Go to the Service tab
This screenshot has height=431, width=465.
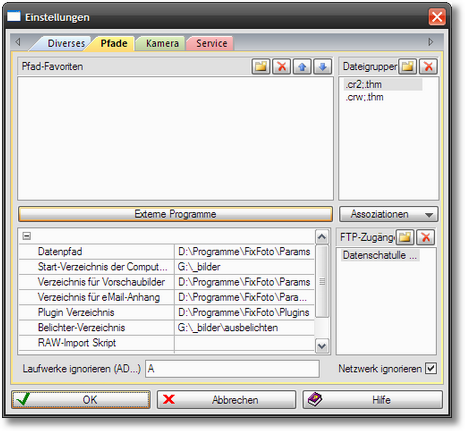click(x=212, y=43)
